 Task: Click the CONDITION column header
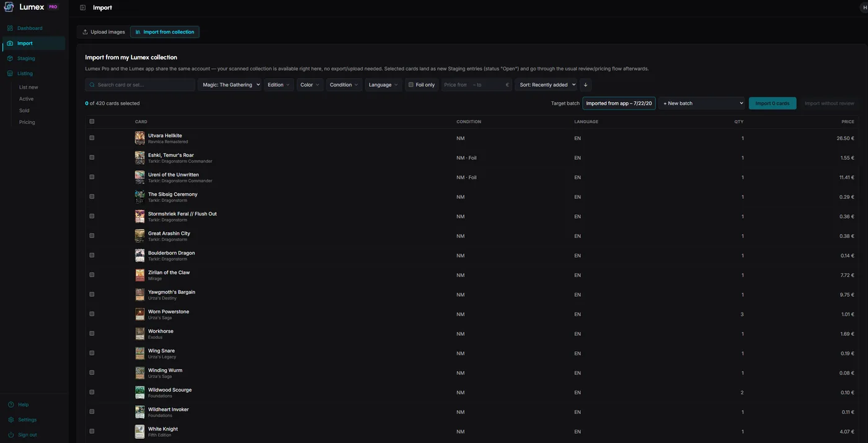point(469,121)
